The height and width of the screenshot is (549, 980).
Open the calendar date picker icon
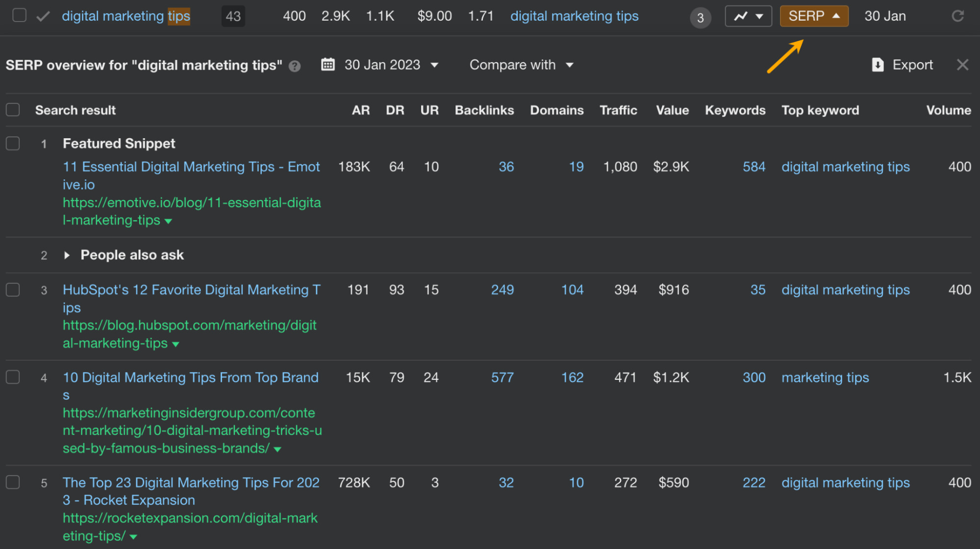(328, 64)
